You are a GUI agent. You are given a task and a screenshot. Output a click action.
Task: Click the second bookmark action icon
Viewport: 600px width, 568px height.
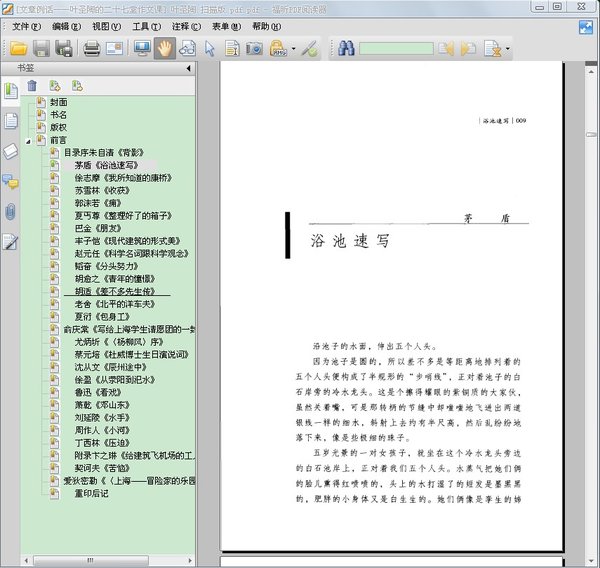77,86
